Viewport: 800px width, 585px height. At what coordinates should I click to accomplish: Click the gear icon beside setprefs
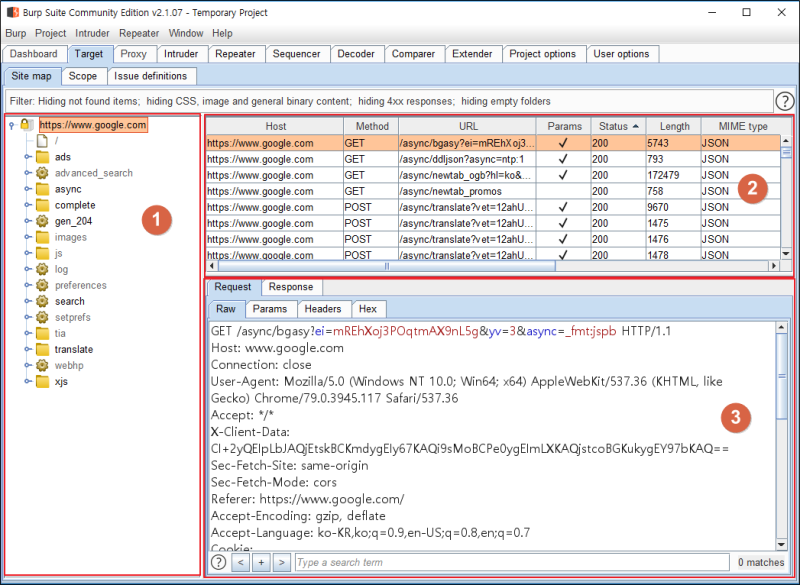pos(42,317)
